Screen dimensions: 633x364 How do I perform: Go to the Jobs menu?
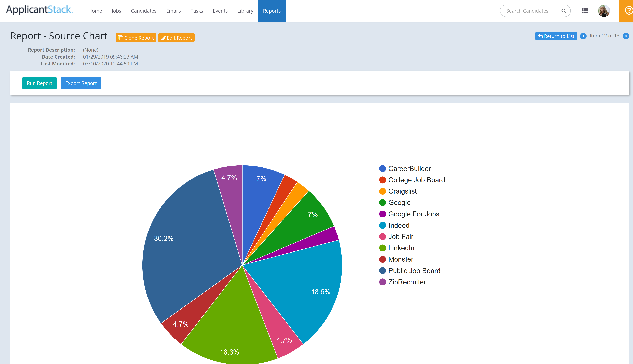pos(116,11)
